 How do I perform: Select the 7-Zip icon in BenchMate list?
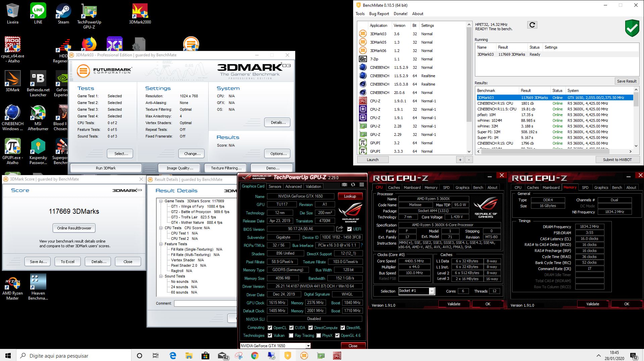(x=363, y=59)
